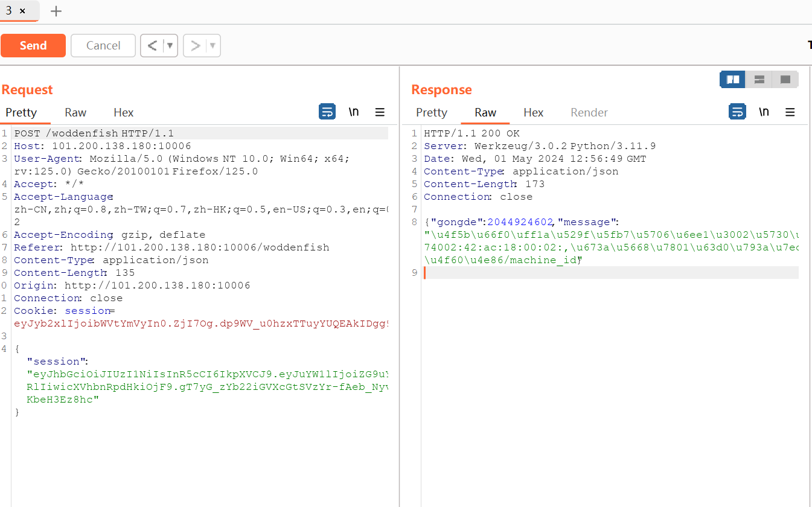Viewport: 812px width, 507px height.
Task: Click the Server: Werkzeug header line
Action: pos(540,146)
